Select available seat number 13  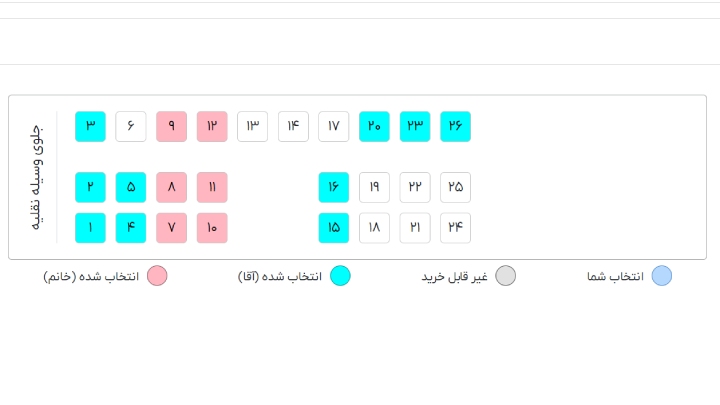253,127
